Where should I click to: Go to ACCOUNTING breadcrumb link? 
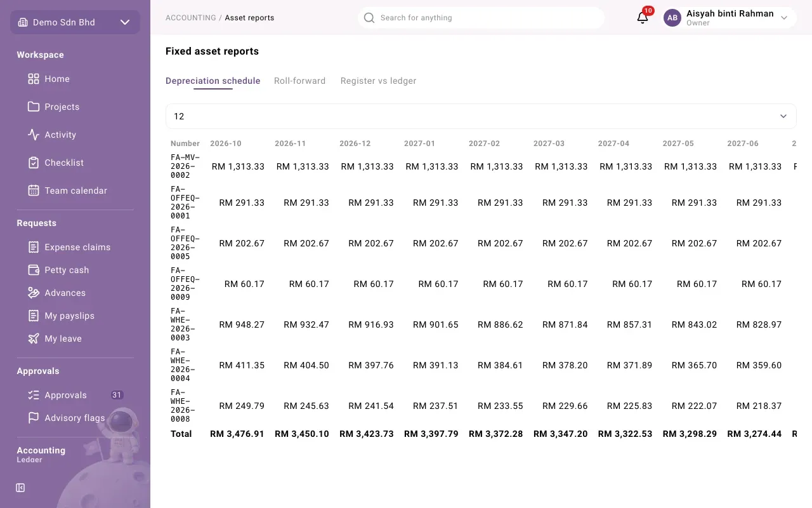pyautogui.click(x=191, y=18)
